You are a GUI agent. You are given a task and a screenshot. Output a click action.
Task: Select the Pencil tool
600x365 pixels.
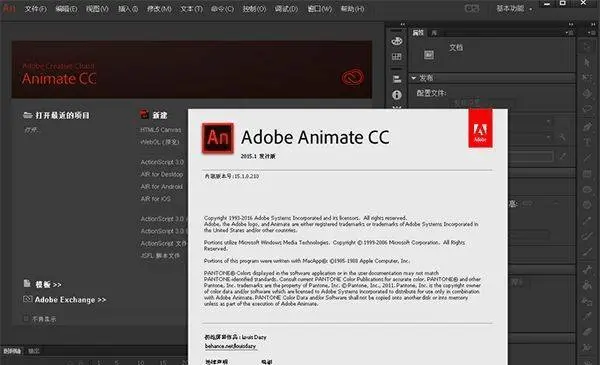pyautogui.click(x=587, y=221)
